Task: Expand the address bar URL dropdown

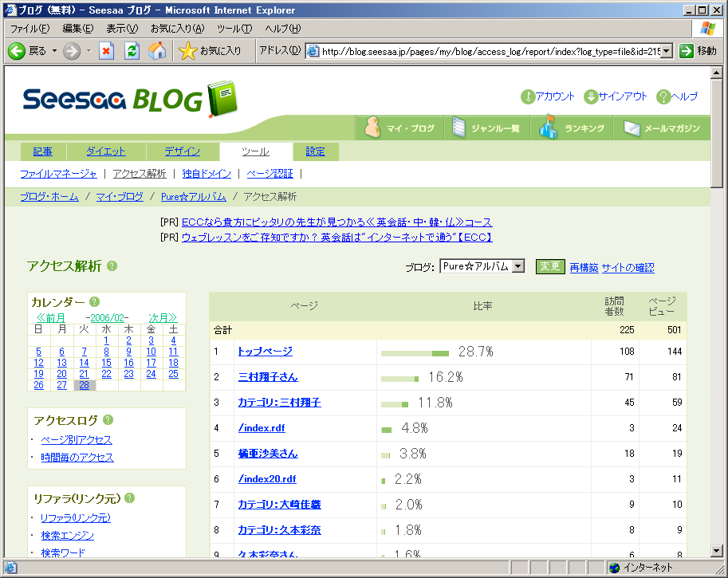Action: point(667,51)
